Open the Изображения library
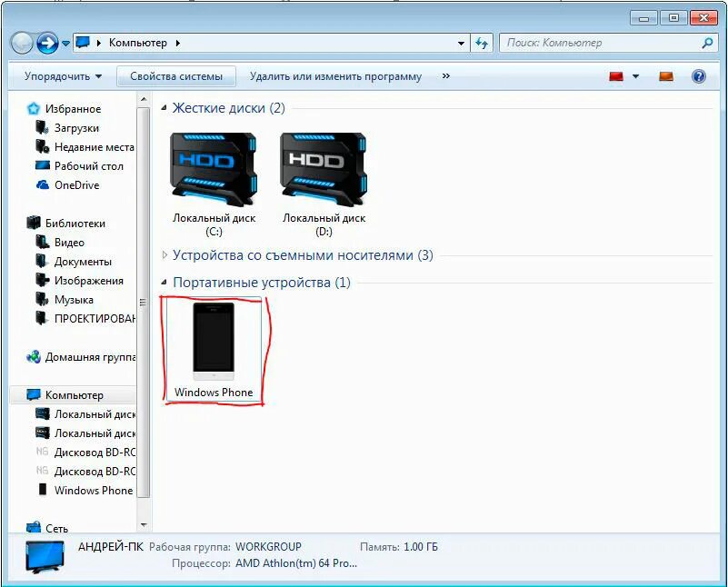728x587 pixels. tap(89, 280)
